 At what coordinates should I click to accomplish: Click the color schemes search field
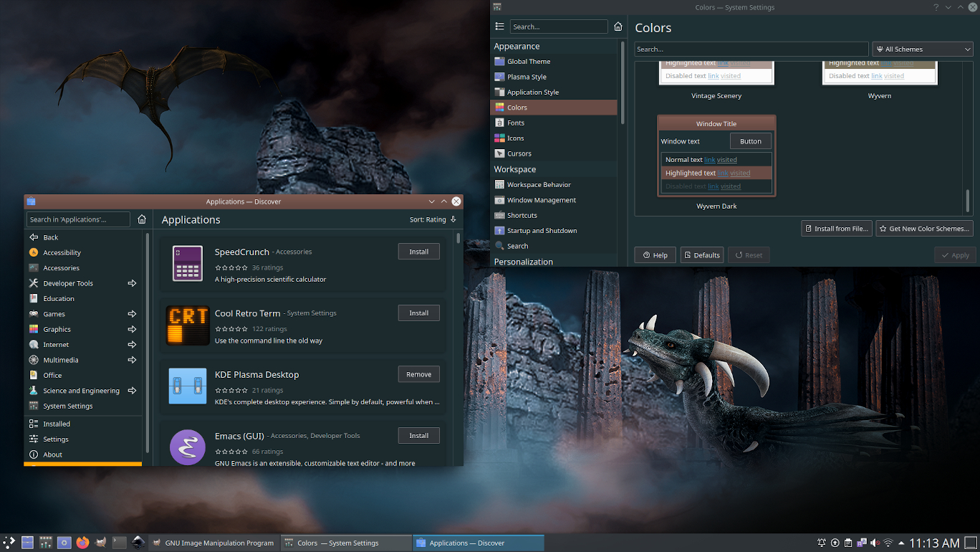[x=751, y=49]
